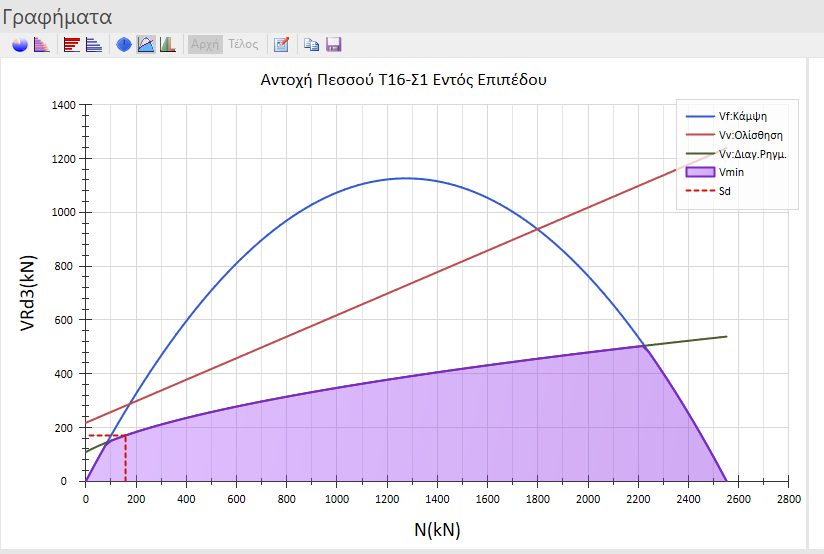This screenshot has height=554, width=824.
Task: Choose the red horizontal bars chart icon
Action: coord(72,45)
